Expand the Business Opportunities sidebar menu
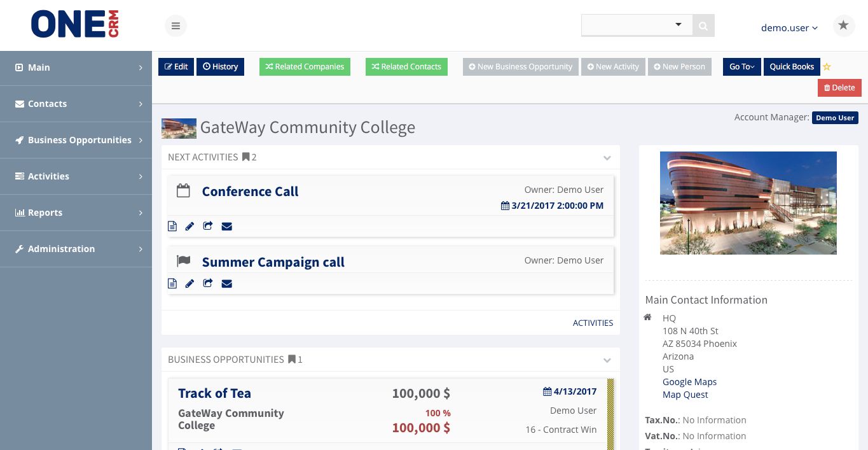Screen dimensions: 868x450 pos(76,140)
